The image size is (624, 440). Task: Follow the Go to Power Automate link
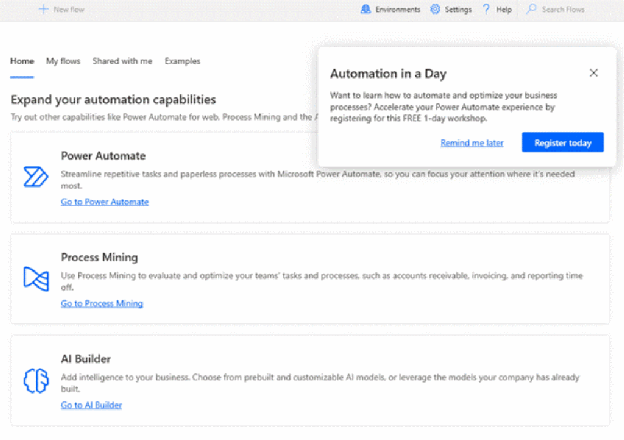click(x=105, y=202)
